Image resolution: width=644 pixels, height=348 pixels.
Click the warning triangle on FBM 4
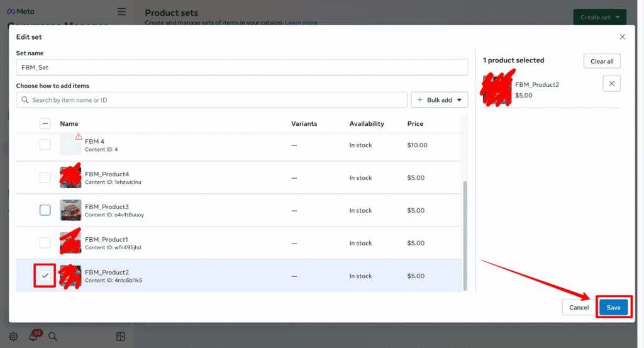coord(79,137)
